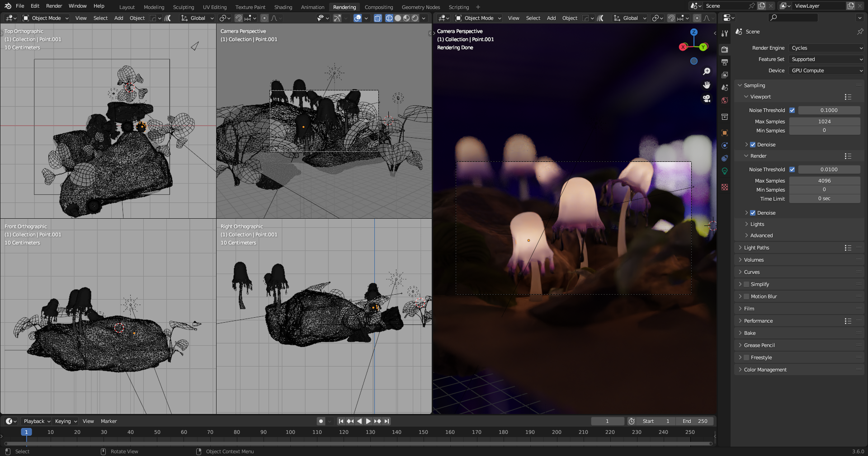Open the World properties tab icon

click(725, 100)
